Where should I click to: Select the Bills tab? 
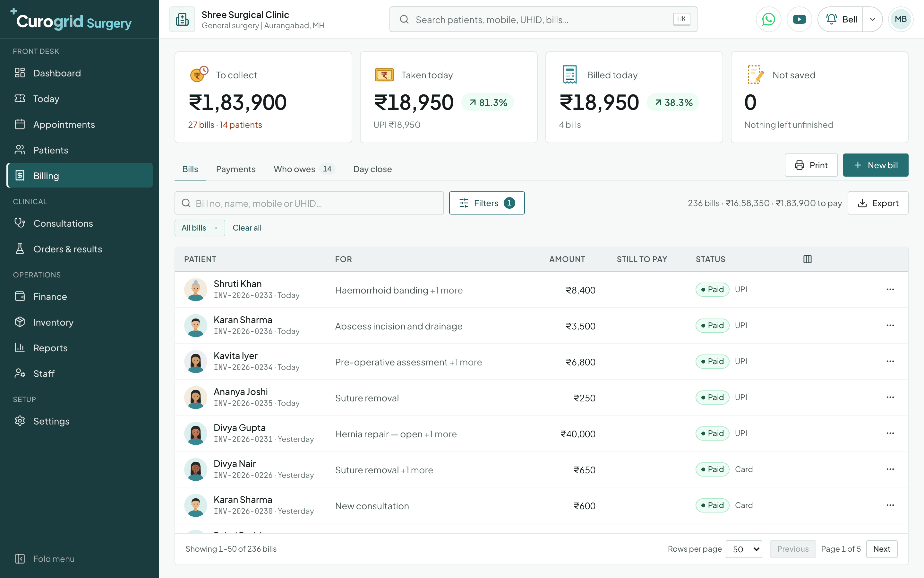[190, 169]
